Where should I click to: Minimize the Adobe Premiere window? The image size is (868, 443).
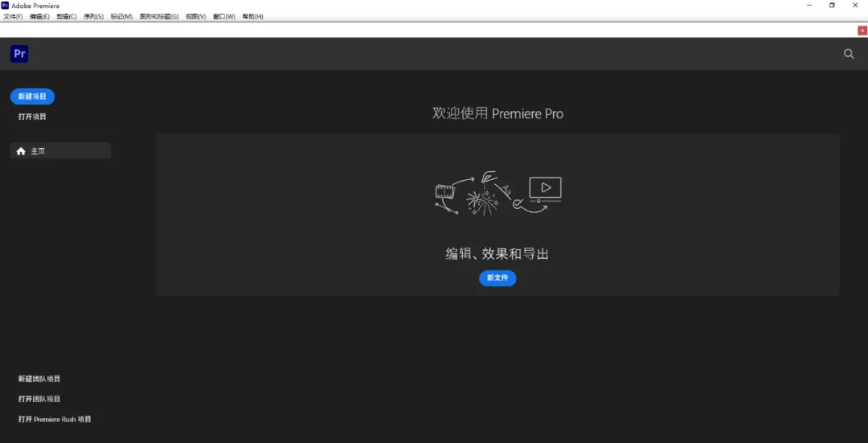click(x=809, y=6)
